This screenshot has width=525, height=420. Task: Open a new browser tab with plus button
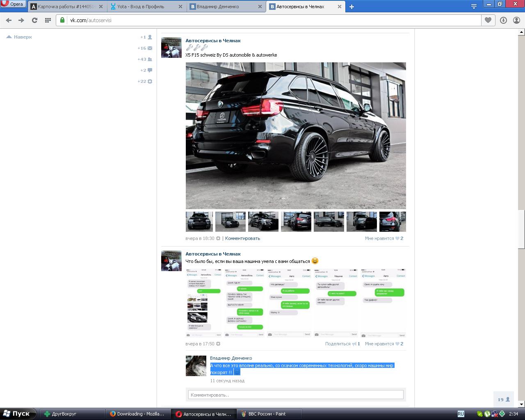pos(352,7)
